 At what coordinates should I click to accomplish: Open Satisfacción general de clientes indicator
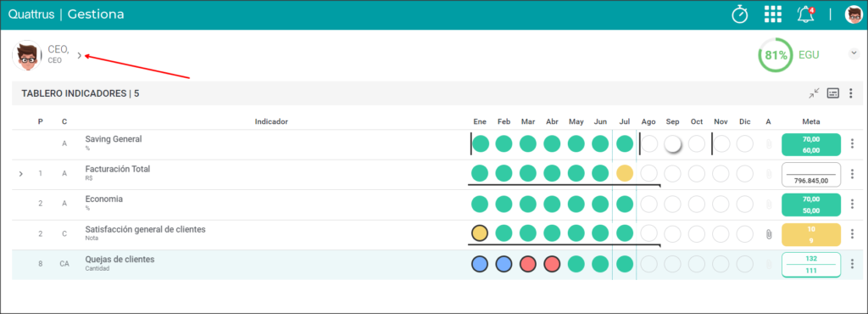click(x=146, y=229)
